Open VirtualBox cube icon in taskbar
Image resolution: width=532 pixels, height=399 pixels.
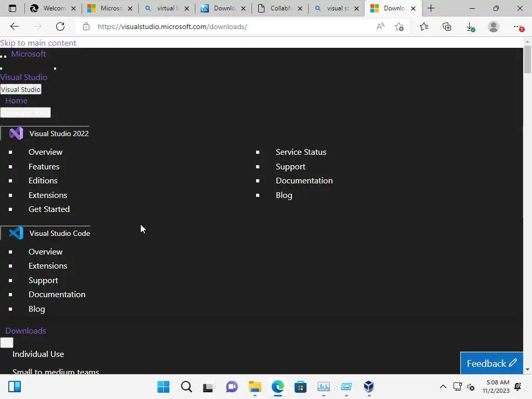(x=369, y=387)
